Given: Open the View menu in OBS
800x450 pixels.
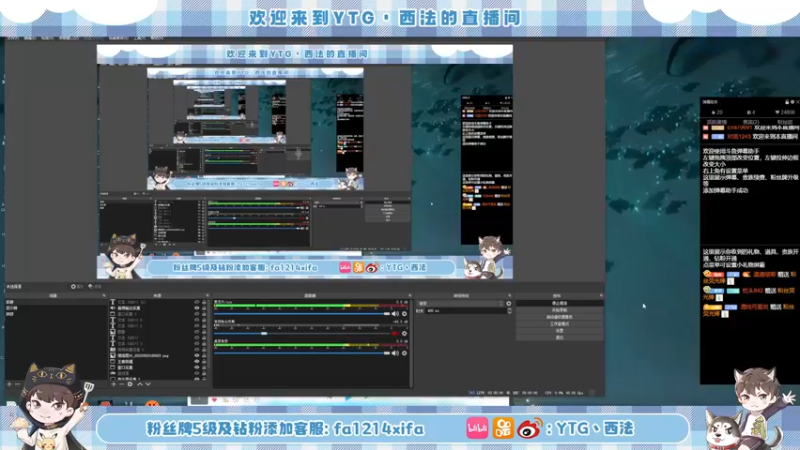Looking at the screenshot, I should click(48, 38).
